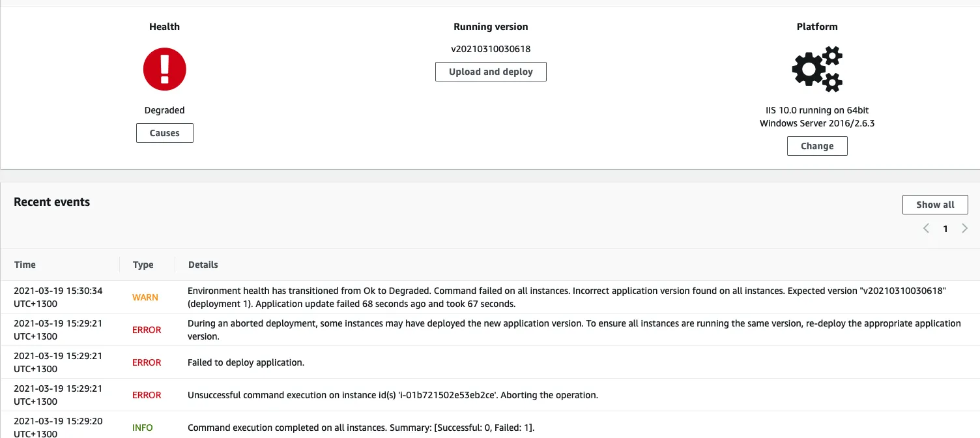
Task: Click the Details column header
Action: tap(203, 265)
